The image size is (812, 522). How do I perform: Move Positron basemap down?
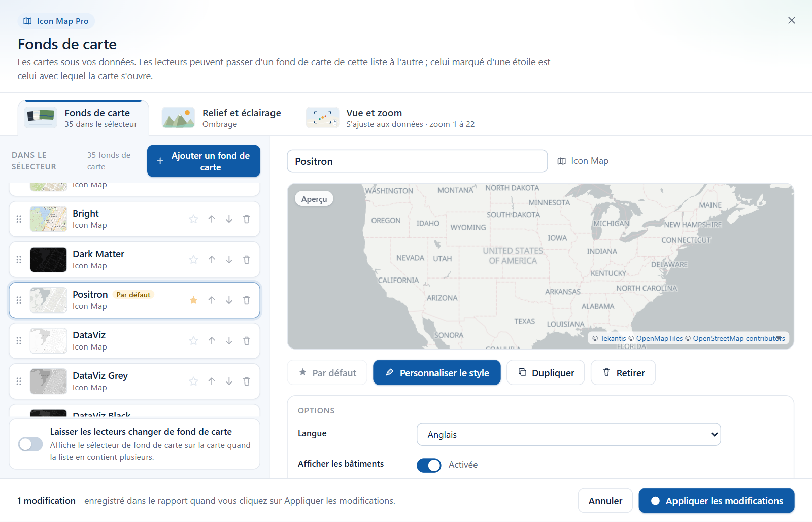tap(229, 300)
